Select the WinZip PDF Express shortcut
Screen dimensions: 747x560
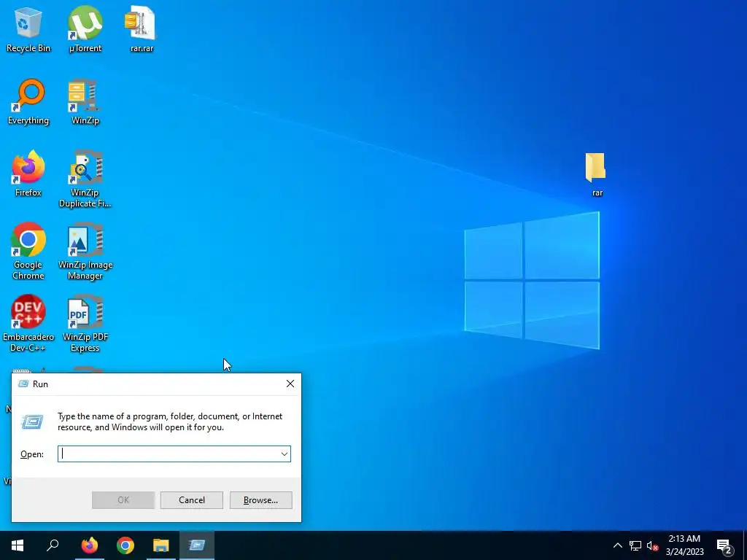click(85, 324)
